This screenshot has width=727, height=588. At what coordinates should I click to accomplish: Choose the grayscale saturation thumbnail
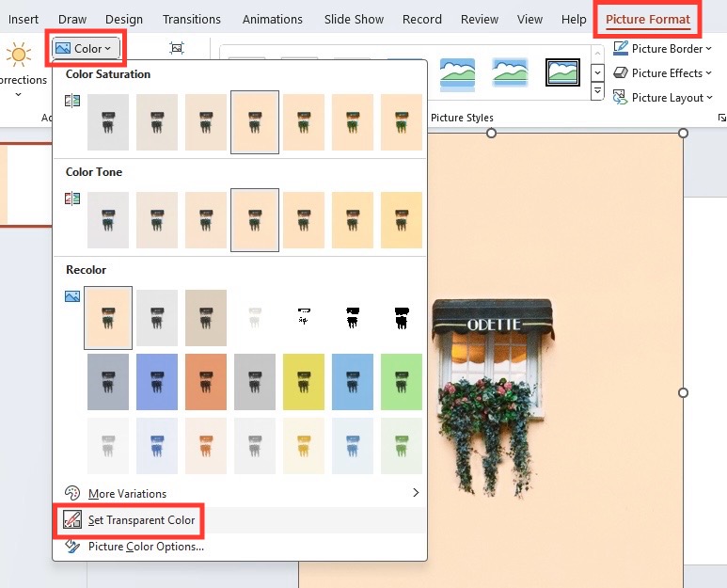[x=108, y=122]
